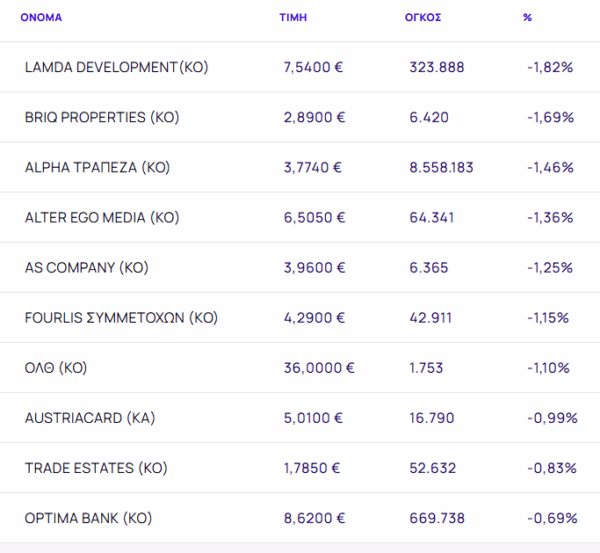Screen dimensions: 600x553
Task: Sort by ΤΙΜΗ column header
Action: click(x=293, y=18)
